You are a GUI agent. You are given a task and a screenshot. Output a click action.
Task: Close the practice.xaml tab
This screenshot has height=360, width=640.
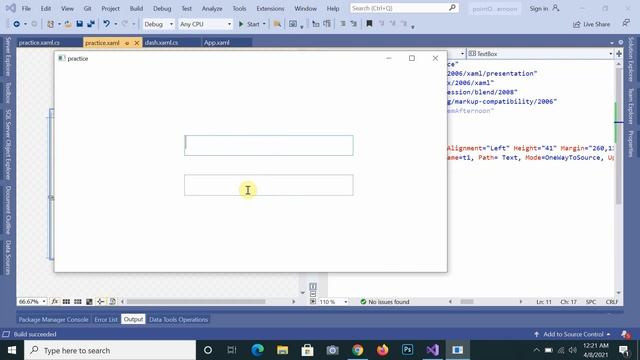pos(137,42)
